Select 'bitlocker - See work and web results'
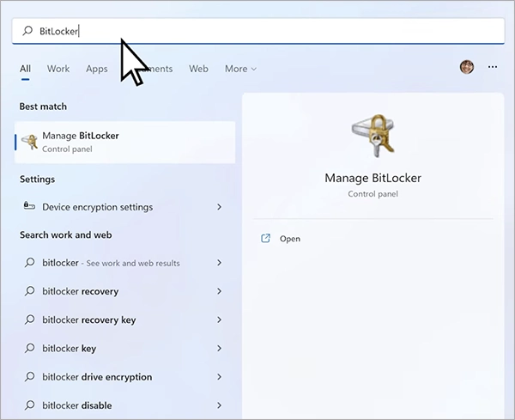This screenshot has height=420, width=515. [124, 263]
